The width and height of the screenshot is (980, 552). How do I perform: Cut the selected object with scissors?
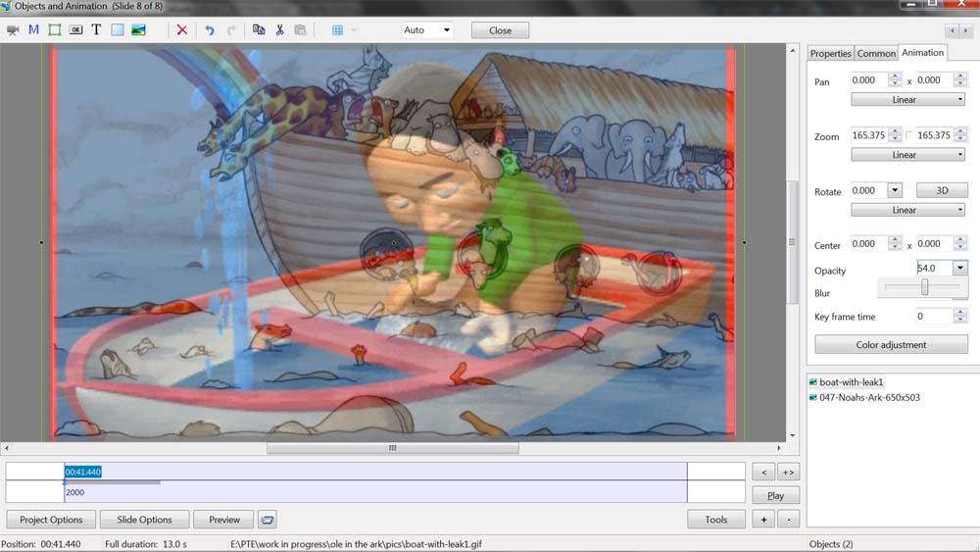pyautogui.click(x=279, y=30)
